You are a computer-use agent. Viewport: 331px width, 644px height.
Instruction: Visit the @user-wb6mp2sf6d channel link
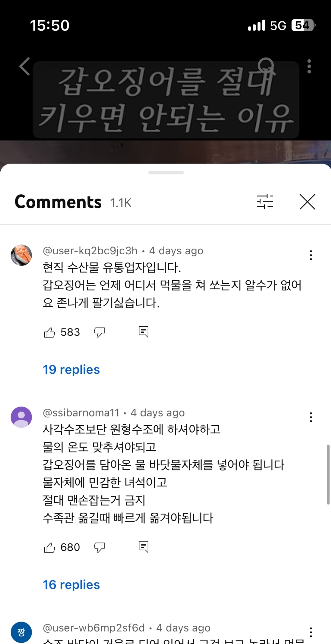tap(94, 628)
